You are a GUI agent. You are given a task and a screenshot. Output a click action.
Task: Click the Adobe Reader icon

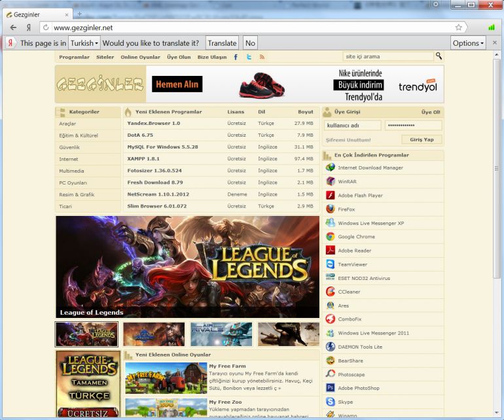[330, 250]
